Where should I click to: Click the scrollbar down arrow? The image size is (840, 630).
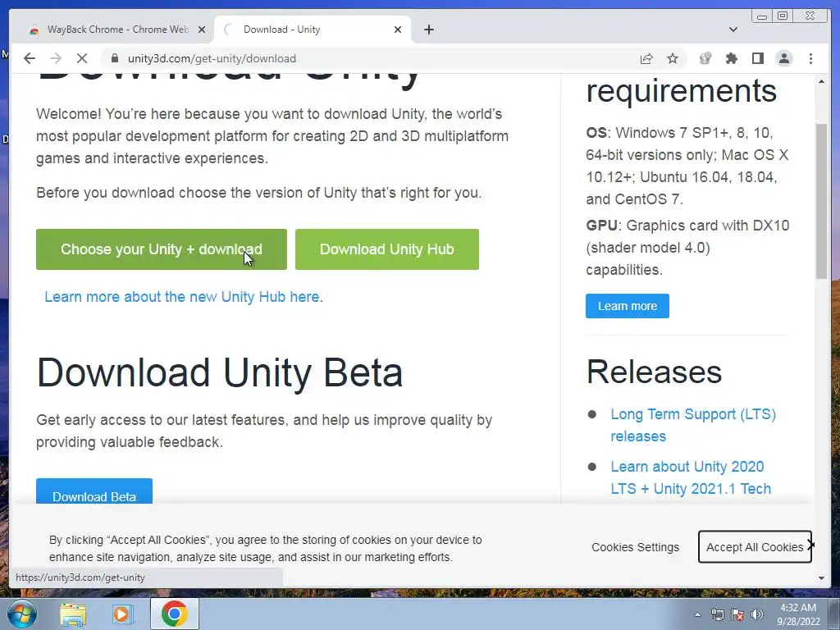coord(821,578)
